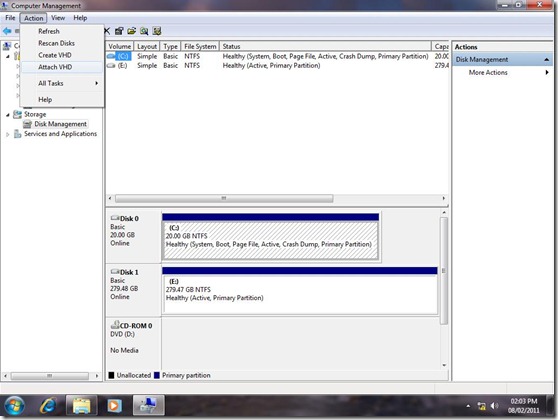Screen dimensions: 558x420
Task: Collapse the Storage tree node
Action: coord(8,115)
